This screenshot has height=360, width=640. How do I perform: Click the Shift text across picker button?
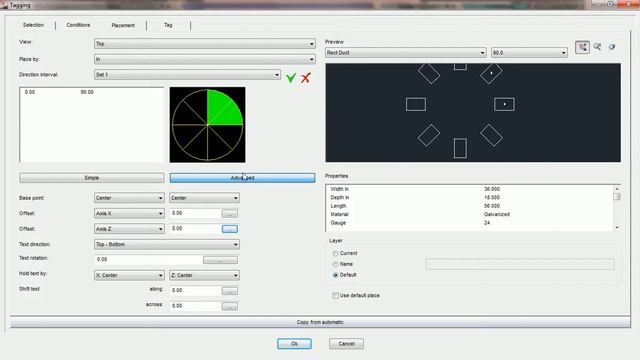[230, 306]
